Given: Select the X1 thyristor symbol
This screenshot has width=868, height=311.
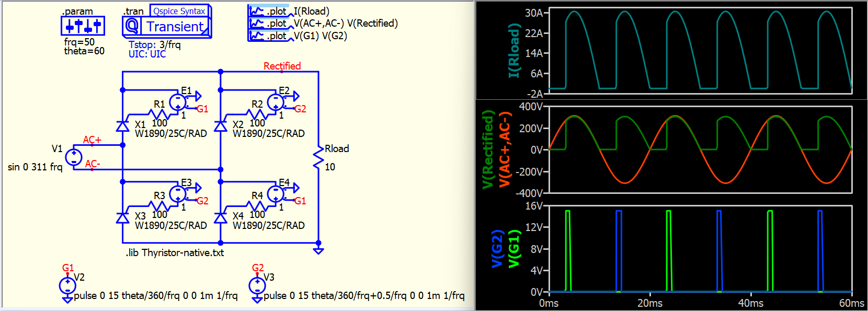Looking at the screenshot, I should (122, 126).
